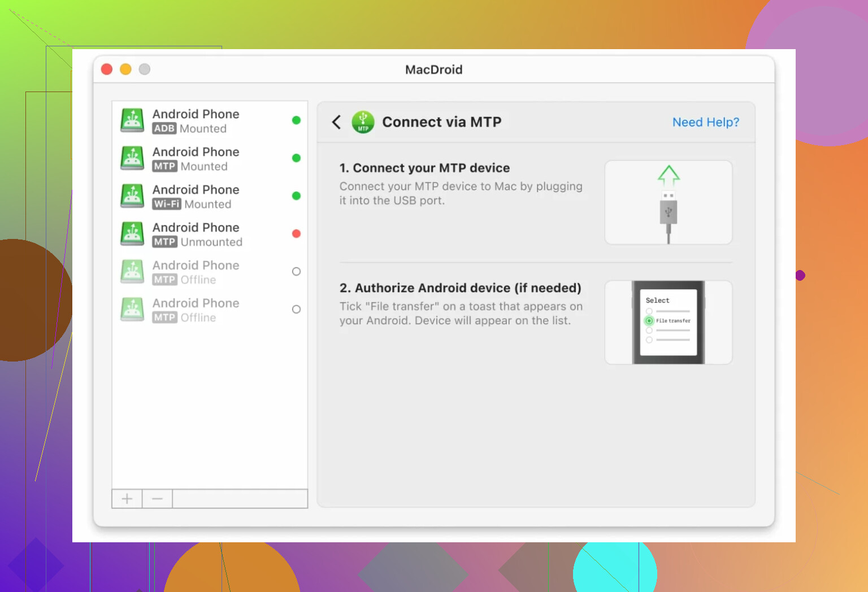
Task: Click the Wi-Fi badge label
Action: tap(167, 204)
